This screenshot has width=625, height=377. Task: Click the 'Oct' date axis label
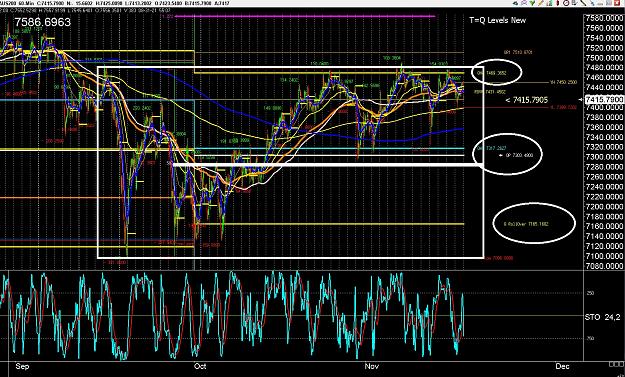tap(200, 366)
